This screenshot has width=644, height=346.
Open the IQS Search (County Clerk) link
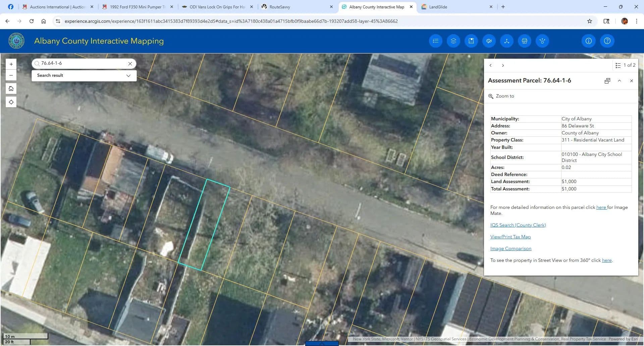518,225
